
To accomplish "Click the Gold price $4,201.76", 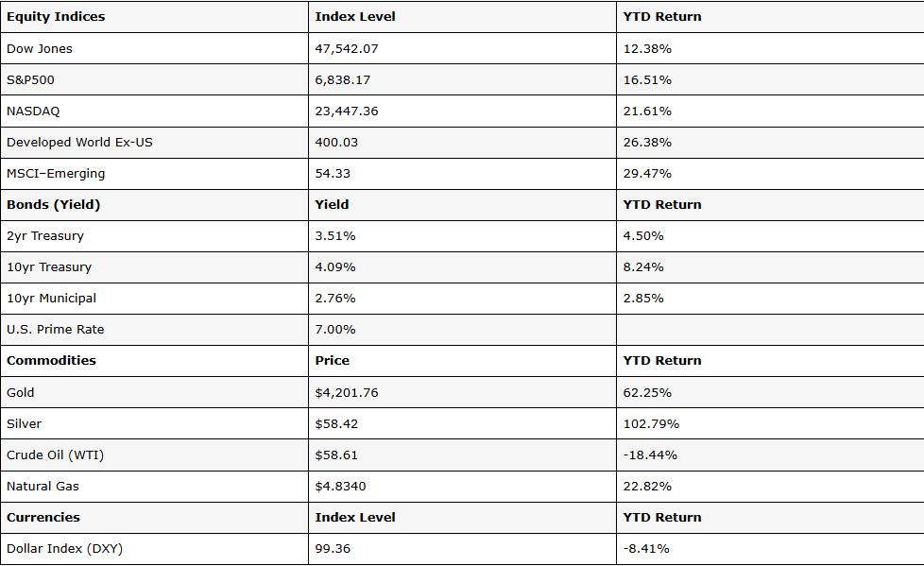I will pos(347,393).
